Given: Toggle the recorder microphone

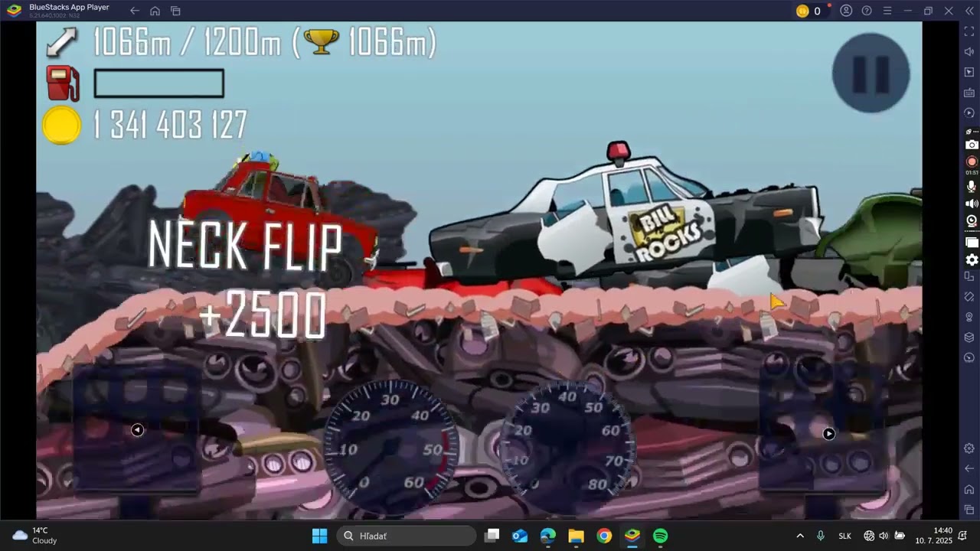Looking at the screenshot, I should 972,187.
